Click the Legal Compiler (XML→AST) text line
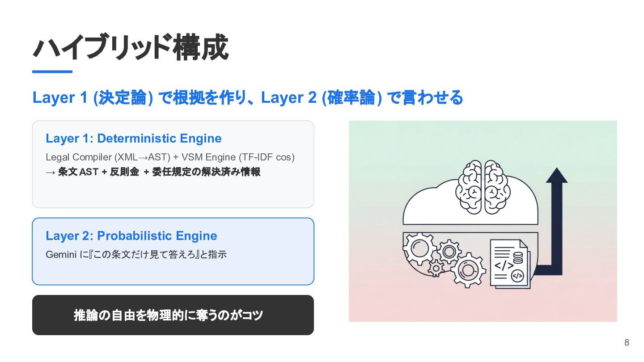This screenshot has height=362, width=644. (170, 157)
